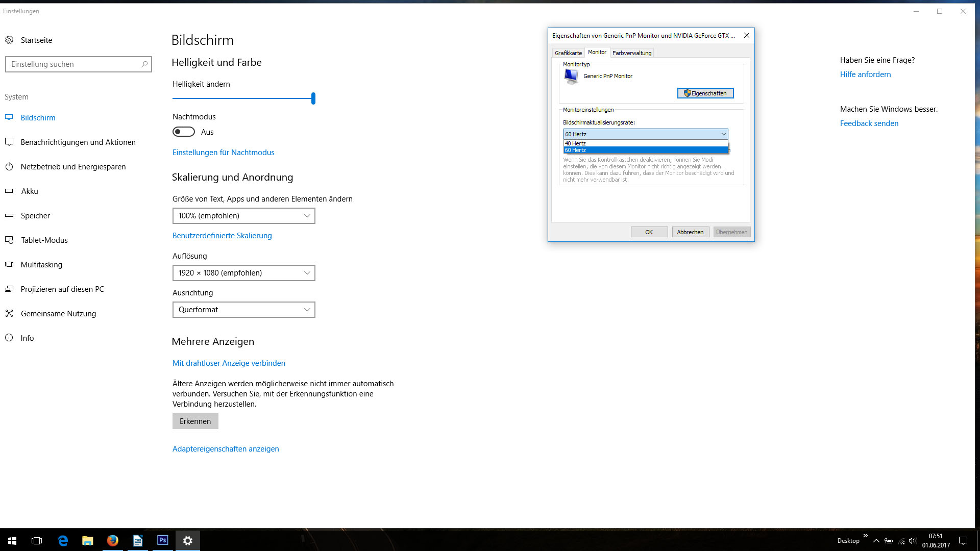Open the Ausrichtung Querformat dropdown
Viewport: 980px width, 551px height.
[243, 310]
